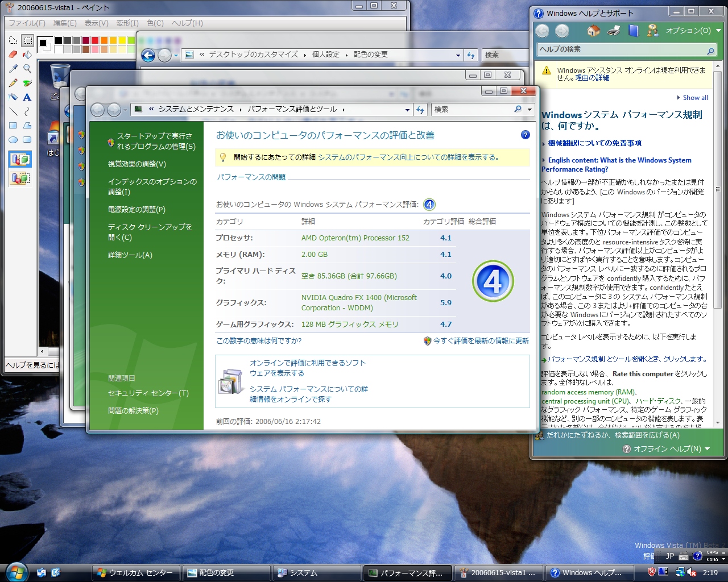
Task: Click the blue help question mark in Performance window
Action: [x=525, y=135]
